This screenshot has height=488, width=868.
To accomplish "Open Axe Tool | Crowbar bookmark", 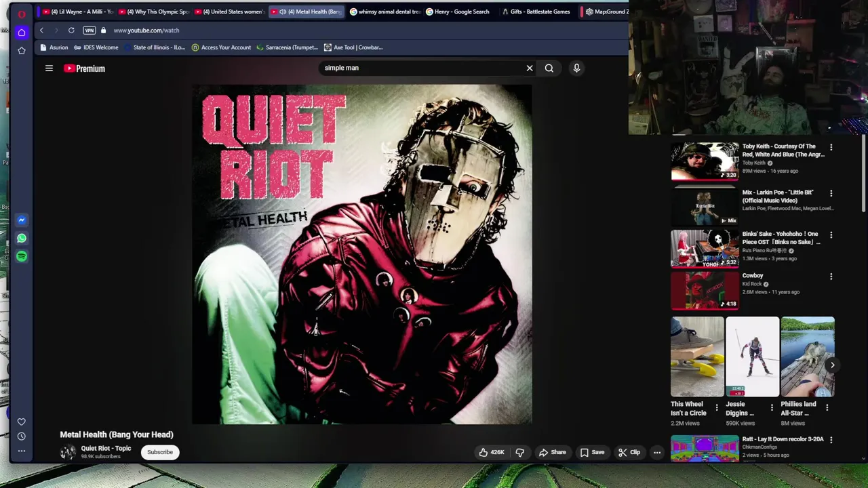I will [x=353, y=47].
